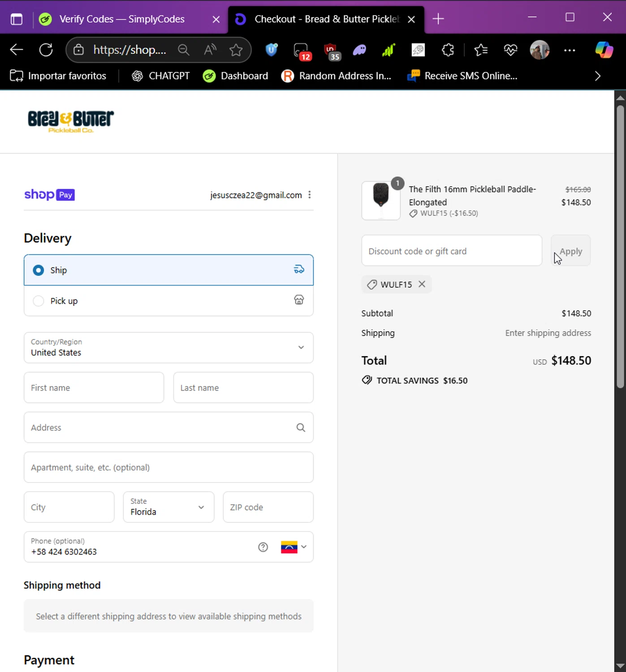Open the profile avatar picture

pos(540,50)
